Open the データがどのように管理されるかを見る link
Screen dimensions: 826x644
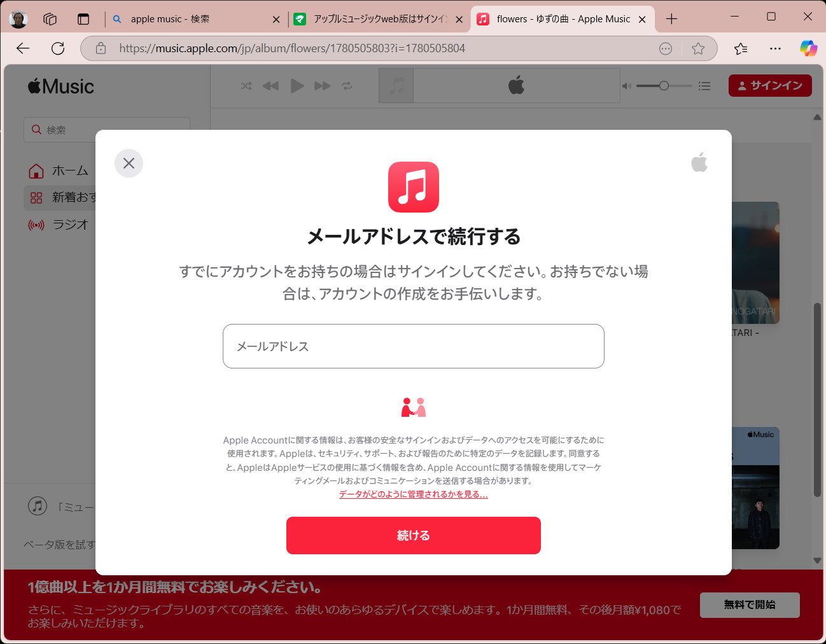(414, 494)
